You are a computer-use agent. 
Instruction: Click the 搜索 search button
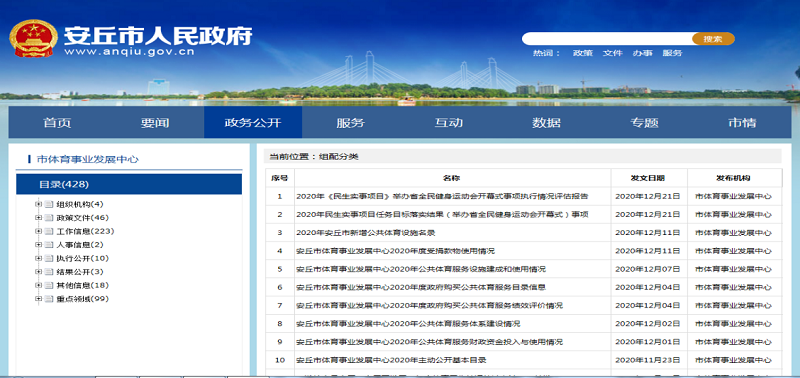[713, 39]
